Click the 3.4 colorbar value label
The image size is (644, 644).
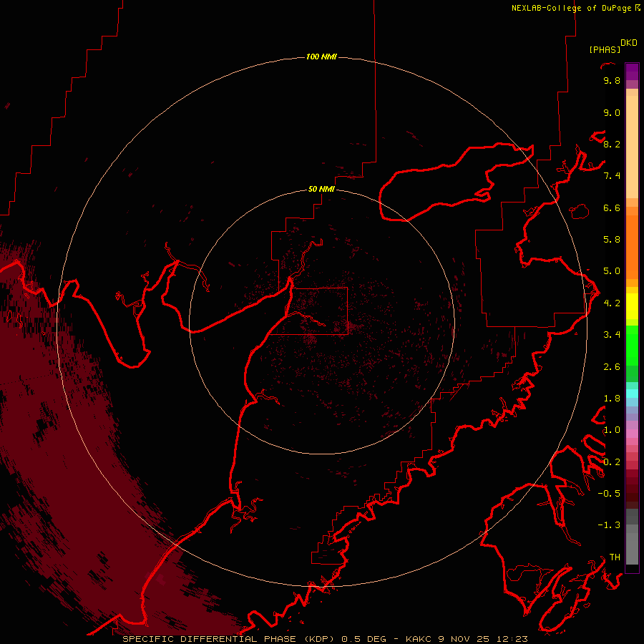coord(612,335)
